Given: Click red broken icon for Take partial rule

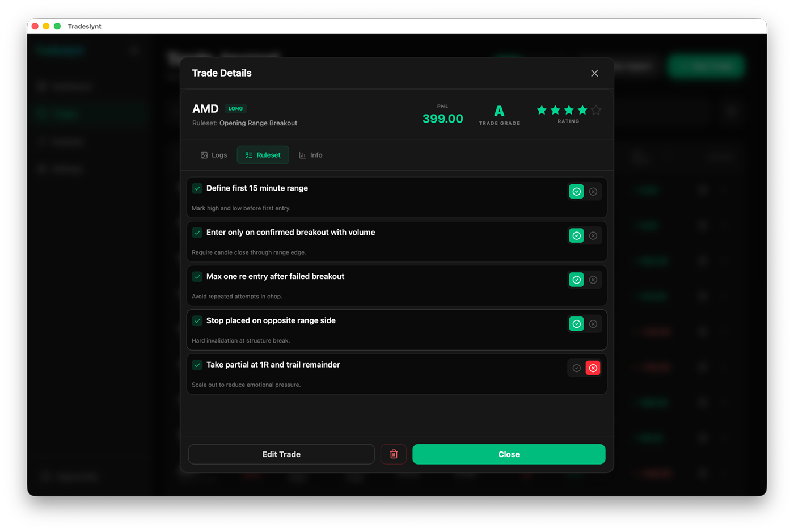Looking at the screenshot, I should tap(593, 368).
